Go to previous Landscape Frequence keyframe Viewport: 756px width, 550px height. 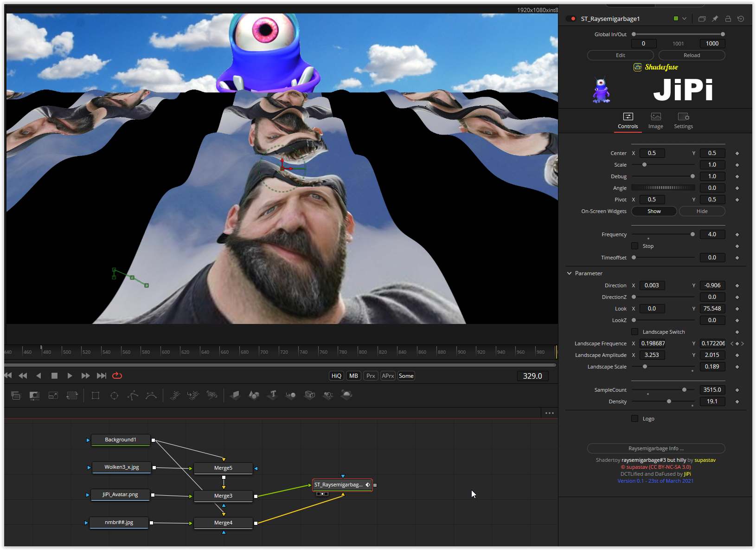point(732,344)
